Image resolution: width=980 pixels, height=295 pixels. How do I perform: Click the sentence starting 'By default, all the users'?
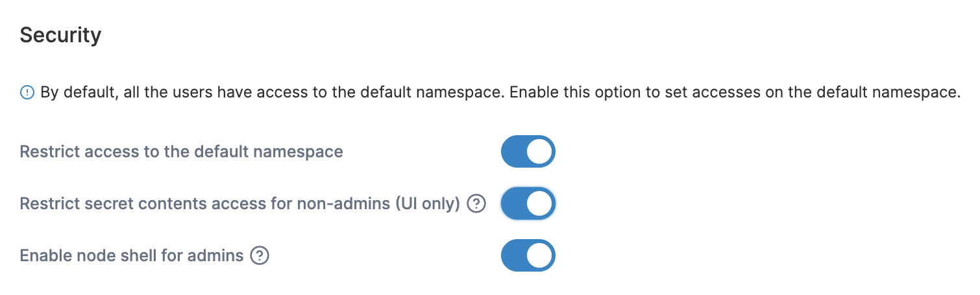[x=272, y=93]
